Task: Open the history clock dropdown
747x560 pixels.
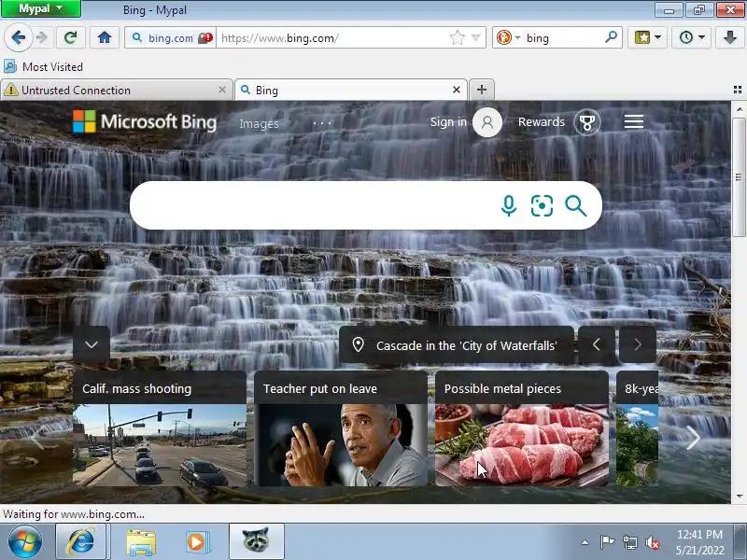Action: tap(691, 37)
